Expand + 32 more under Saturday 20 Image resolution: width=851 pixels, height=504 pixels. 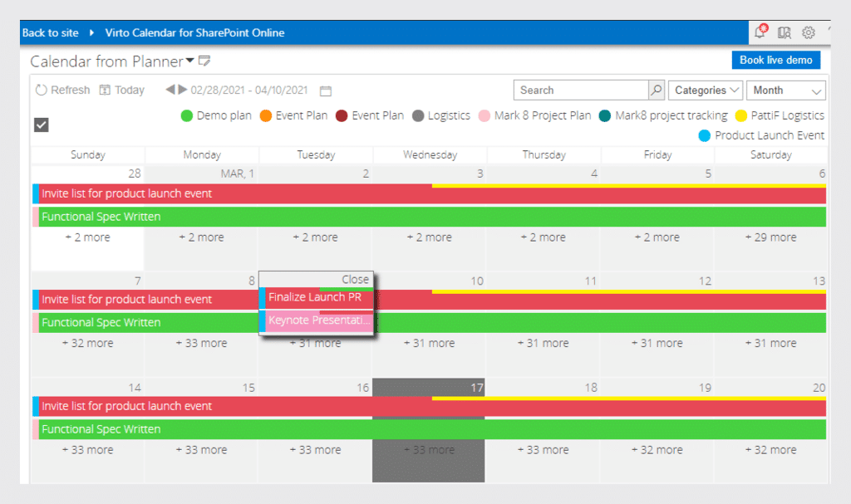(x=770, y=450)
